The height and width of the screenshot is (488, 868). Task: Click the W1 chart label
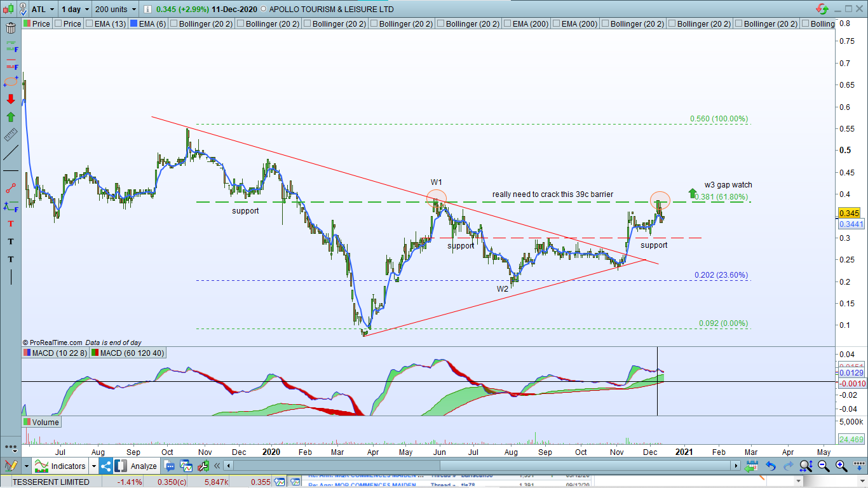[x=436, y=183]
